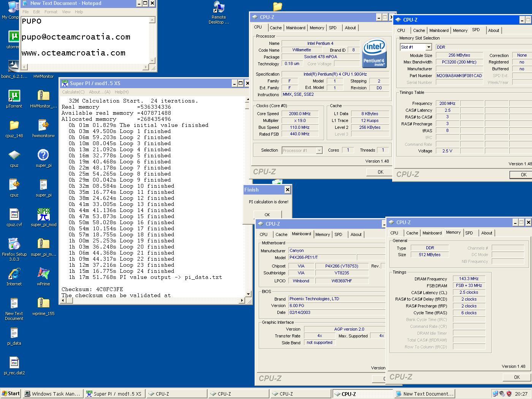The image size is (532, 399).
Task: Click the taskbar clock showing 20:27
Action: [521, 394]
